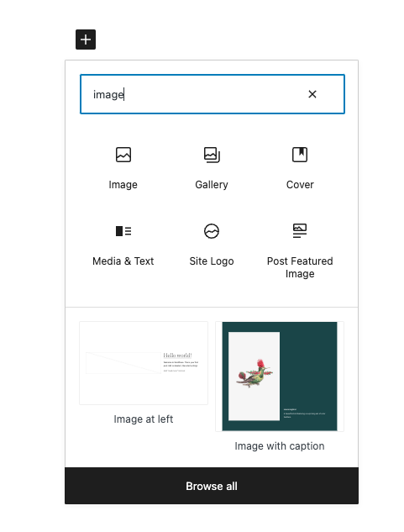Click the 'Gallery' block label
Viewport: 404px width, 532px height.
click(212, 185)
